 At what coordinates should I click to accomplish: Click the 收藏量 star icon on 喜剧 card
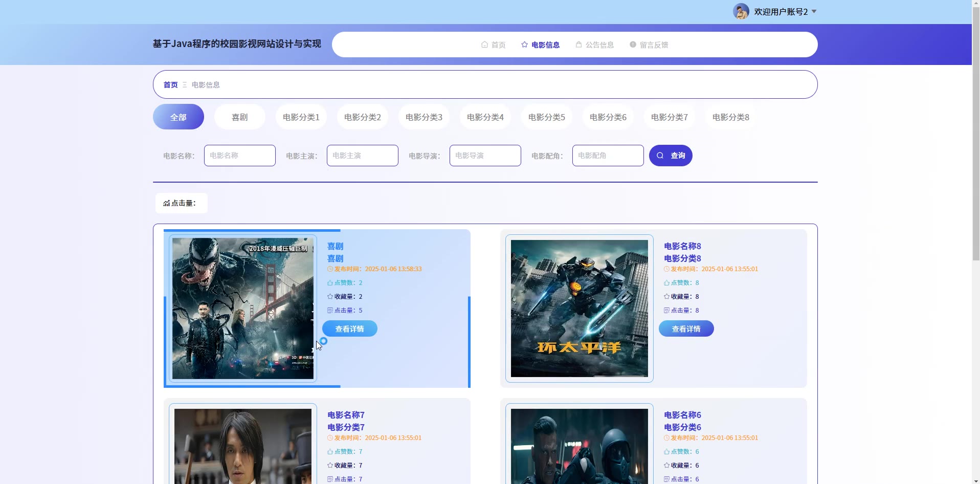click(330, 297)
